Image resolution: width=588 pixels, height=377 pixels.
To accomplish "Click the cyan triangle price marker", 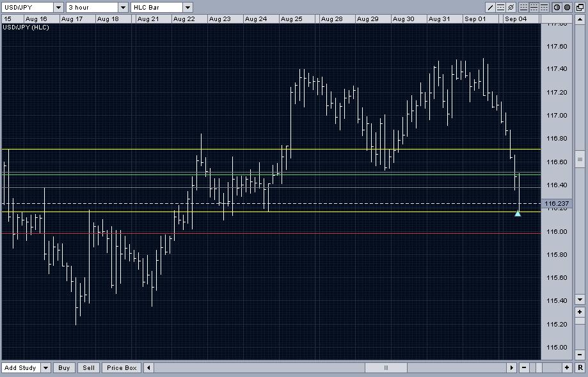I will tap(518, 214).
